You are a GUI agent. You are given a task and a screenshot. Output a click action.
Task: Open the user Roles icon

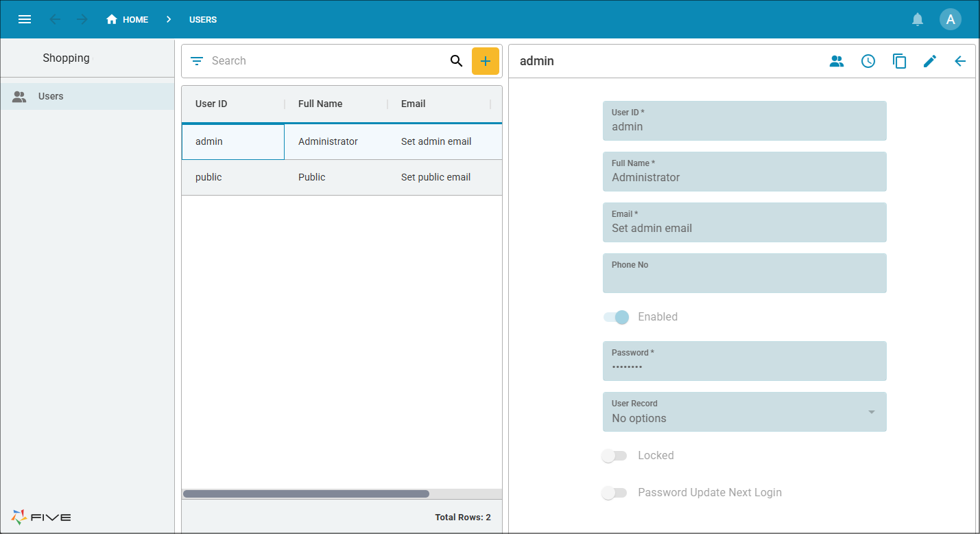tap(837, 61)
